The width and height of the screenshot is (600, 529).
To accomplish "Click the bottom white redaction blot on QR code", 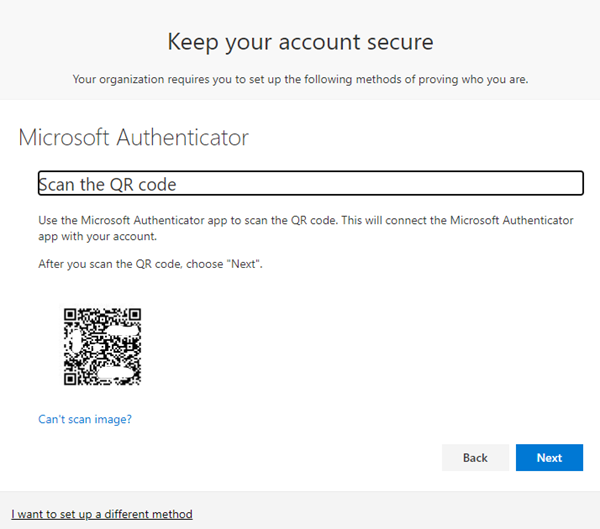I will 115,373.
